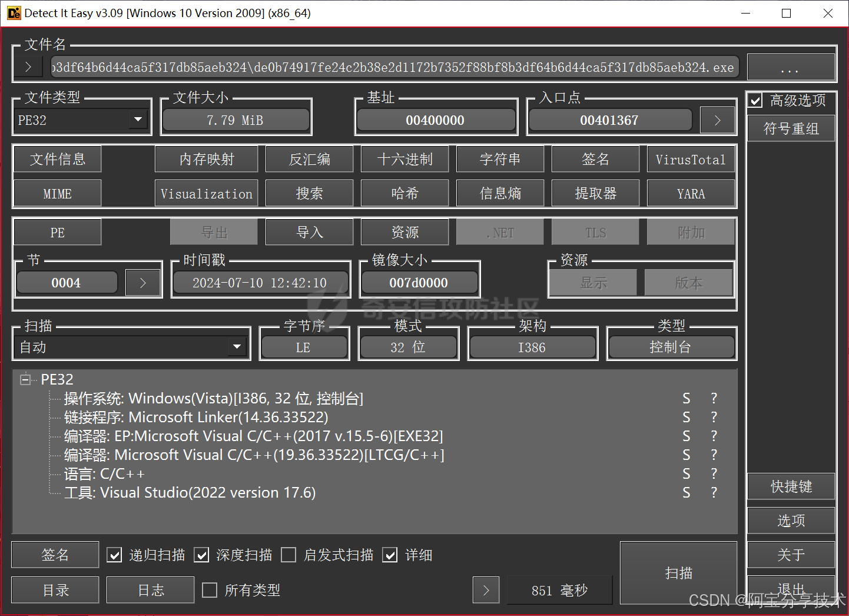Viewport: 849px width, 616px height.
Task: Click the arrow icon beside the file name field
Action: pos(28,67)
